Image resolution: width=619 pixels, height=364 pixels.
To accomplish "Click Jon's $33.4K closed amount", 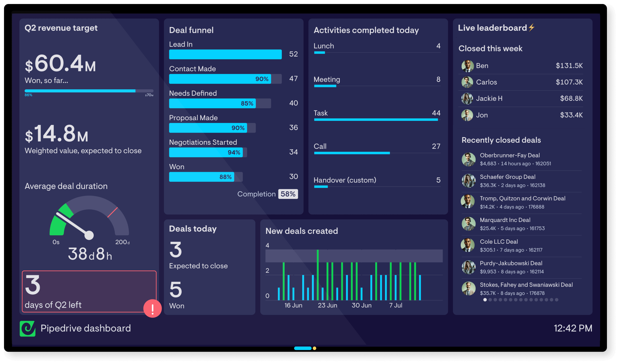I will point(571,115).
